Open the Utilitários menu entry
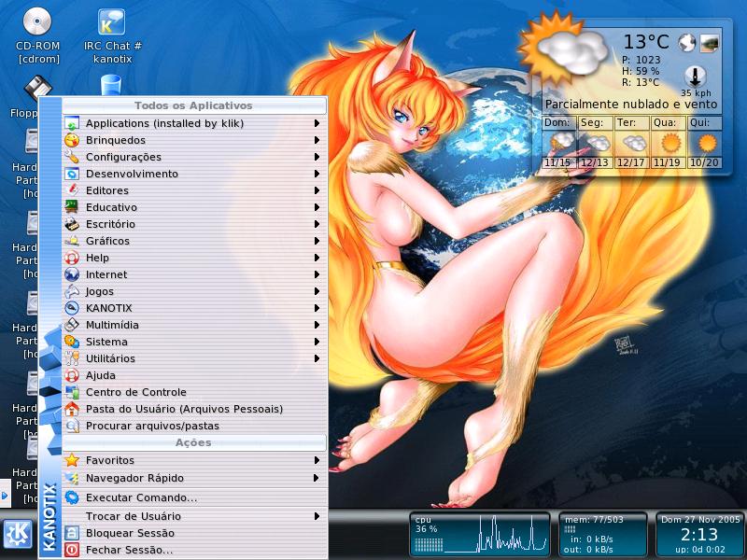The height and width of the screenshot is (560, 747). coord(194,358)
